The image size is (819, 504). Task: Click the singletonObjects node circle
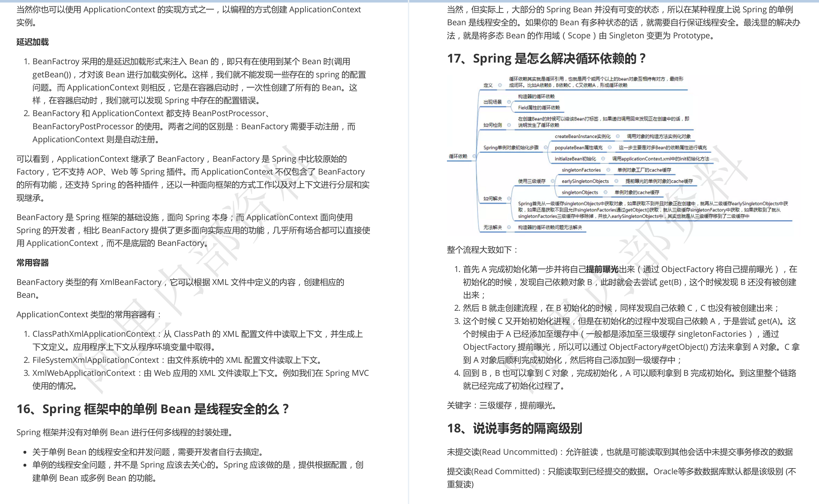click(x=606, y=192)
